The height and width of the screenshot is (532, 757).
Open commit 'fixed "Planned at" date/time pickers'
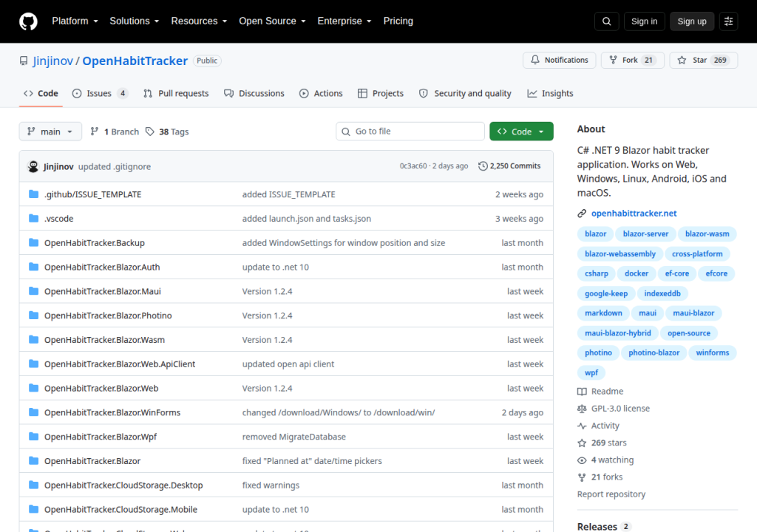tap(312, 461)
